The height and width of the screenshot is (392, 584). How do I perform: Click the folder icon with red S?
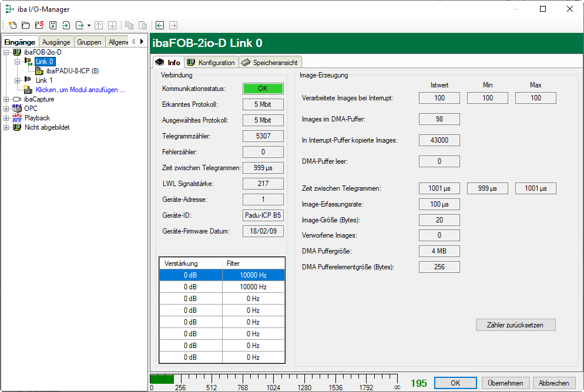tap(39, 25)
